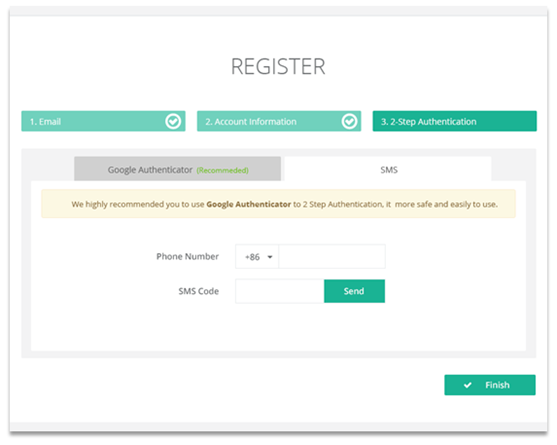The height and width of the screenshot is (445, 557).
Task: Click the checkmark icon on Email step
Action: pyautogui.click(x=173, y=121)
